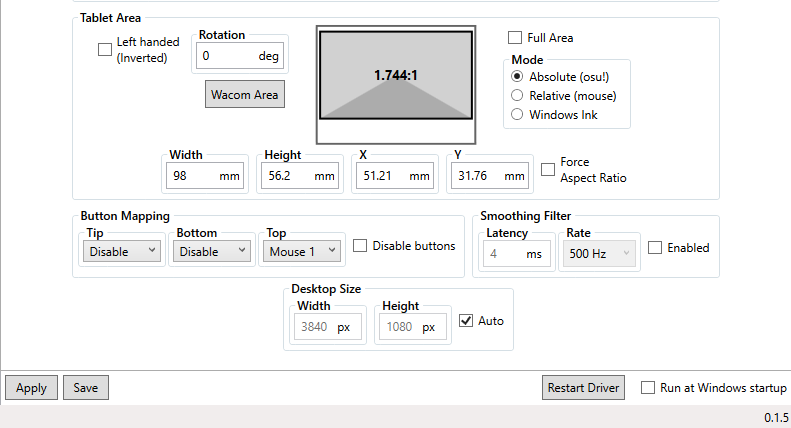This screenshot has height=428, width=791.
Task: Enable the Smoothing Filter checkbox
Action: tap(655, 248)
